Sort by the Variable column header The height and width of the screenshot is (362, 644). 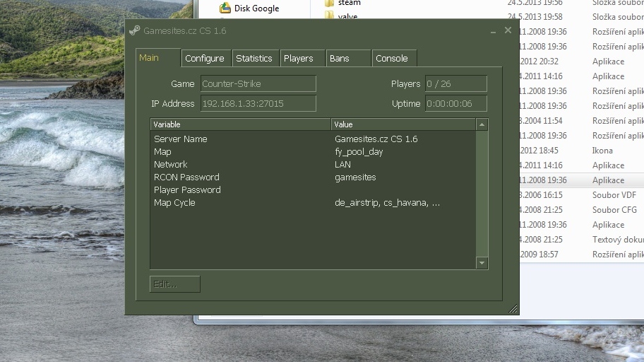point(240,124)
